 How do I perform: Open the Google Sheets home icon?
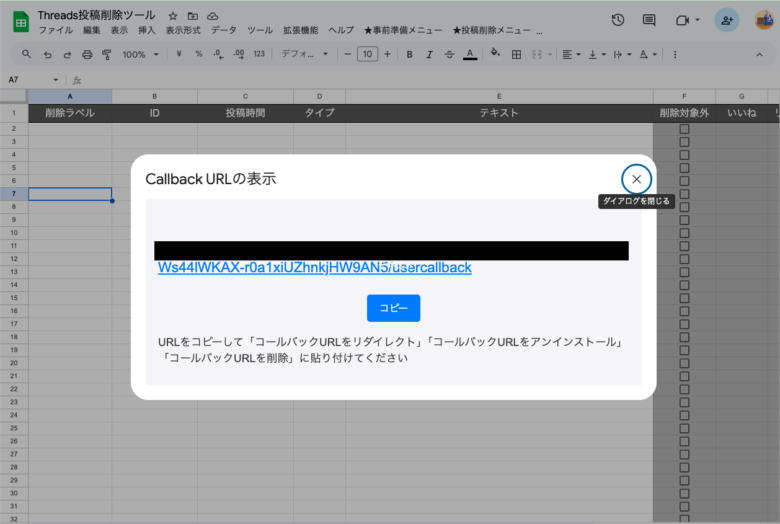click(x=20, y=22)
